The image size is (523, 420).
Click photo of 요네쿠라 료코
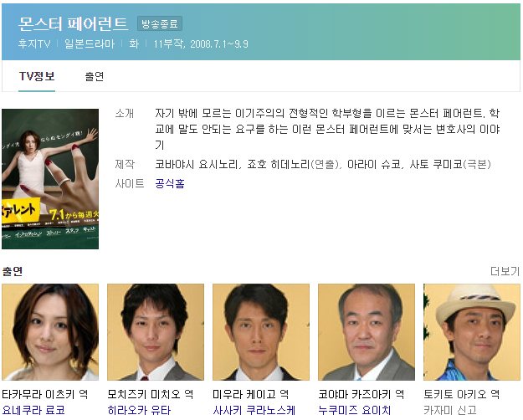coord(50,332)
